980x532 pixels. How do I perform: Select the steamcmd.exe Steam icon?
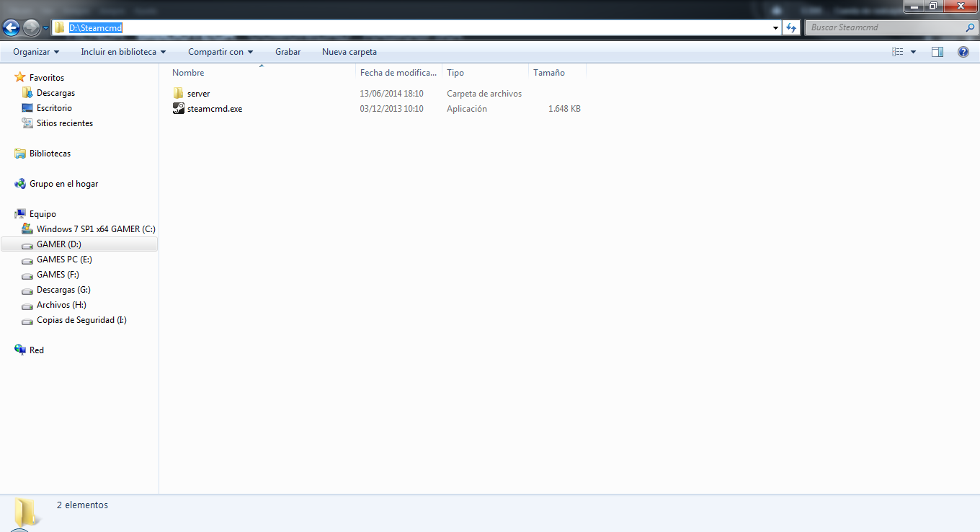tap(179, 109)
